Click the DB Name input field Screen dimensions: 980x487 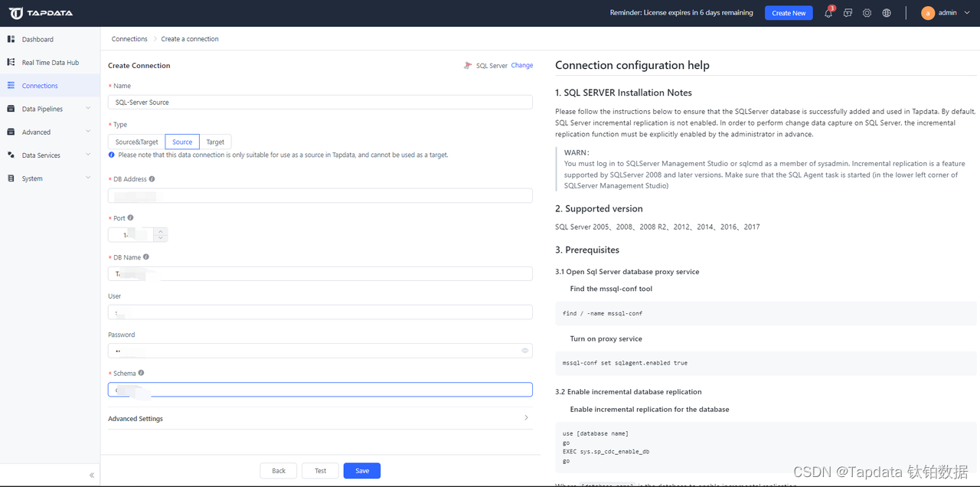click(320, 273)
